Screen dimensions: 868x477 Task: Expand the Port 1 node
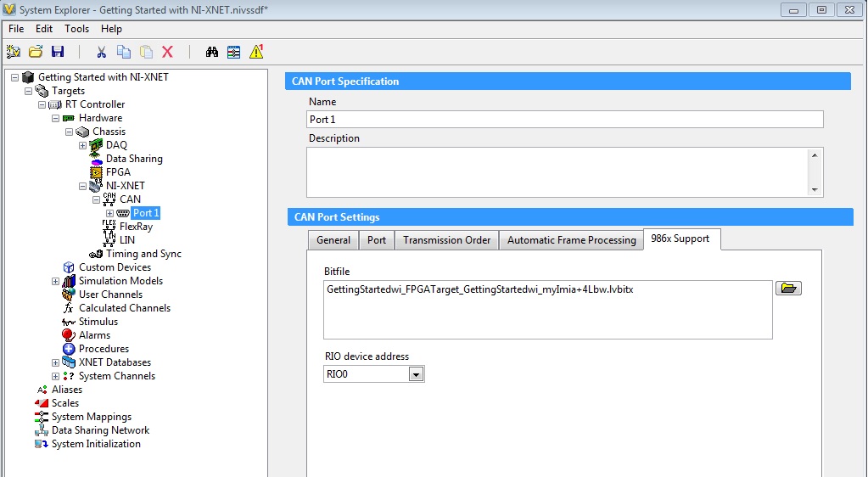[x=109, y=213]
